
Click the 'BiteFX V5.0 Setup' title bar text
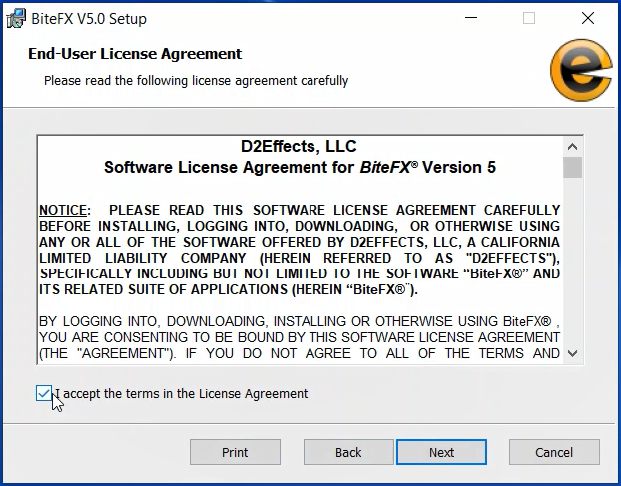pos(89,18)
